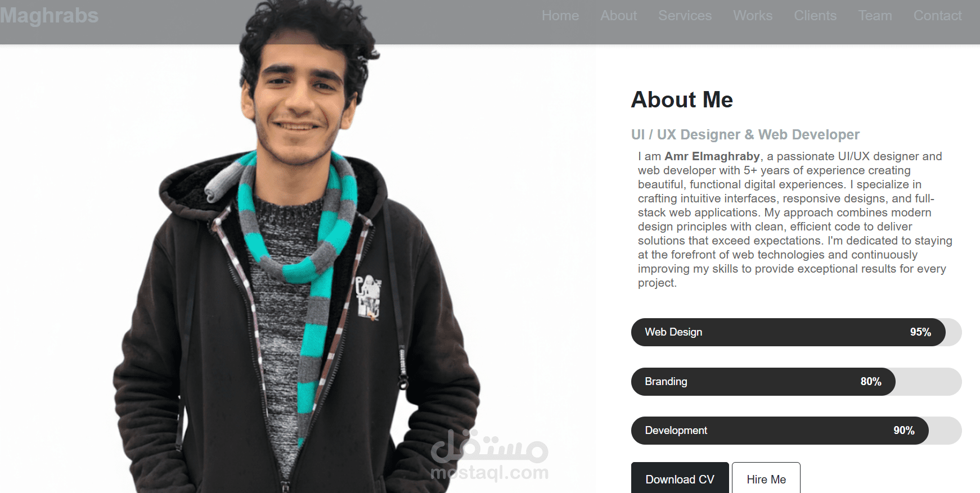This screenshot has width=980, height=493.
Task: Click the Branding progress bar
Action: coord(796,382)
